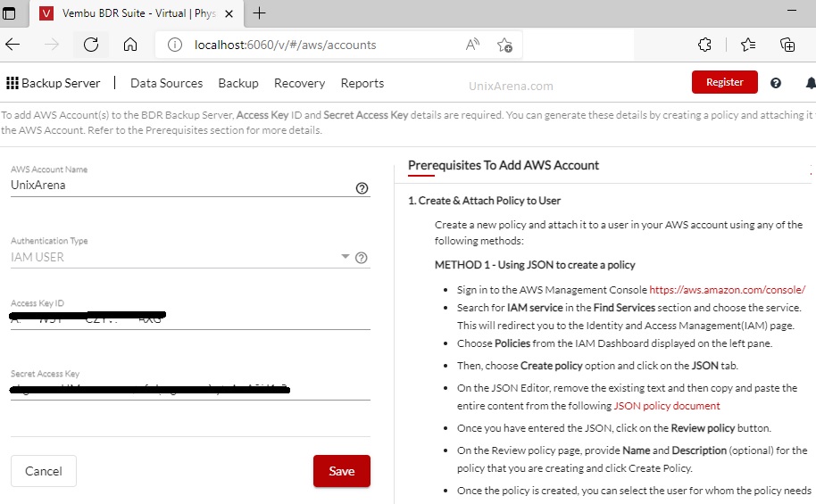Open the aws.amazon.com/console link

click(x=727, y=290)
